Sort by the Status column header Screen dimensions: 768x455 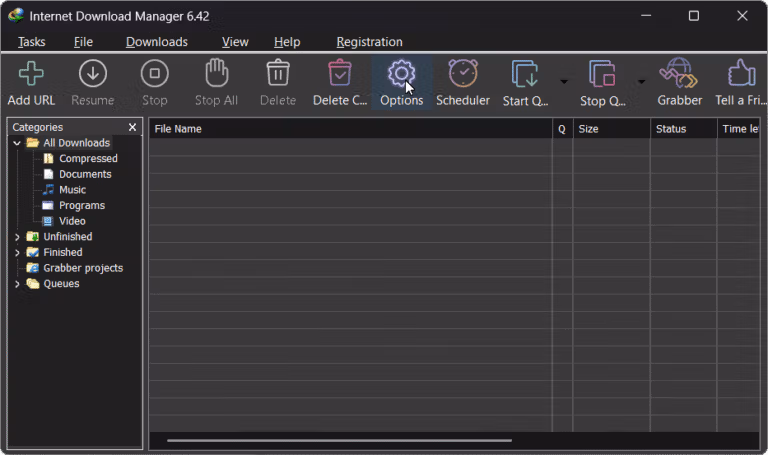coord(683,129)
